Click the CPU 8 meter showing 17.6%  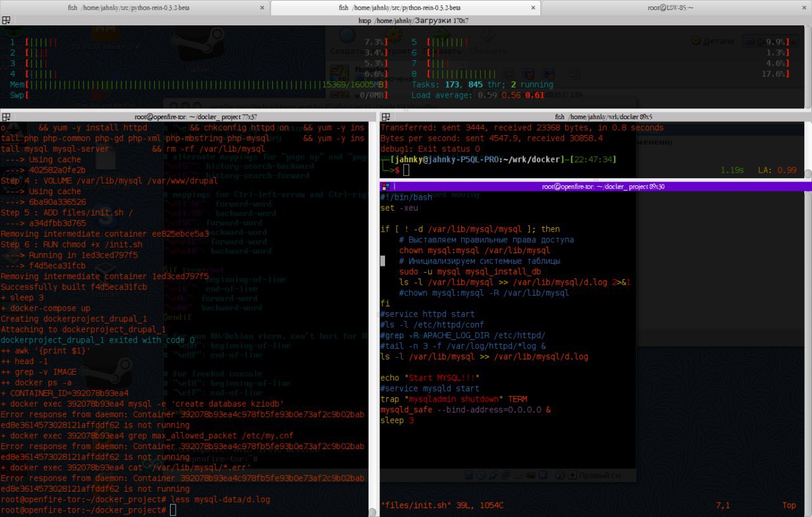599,74
